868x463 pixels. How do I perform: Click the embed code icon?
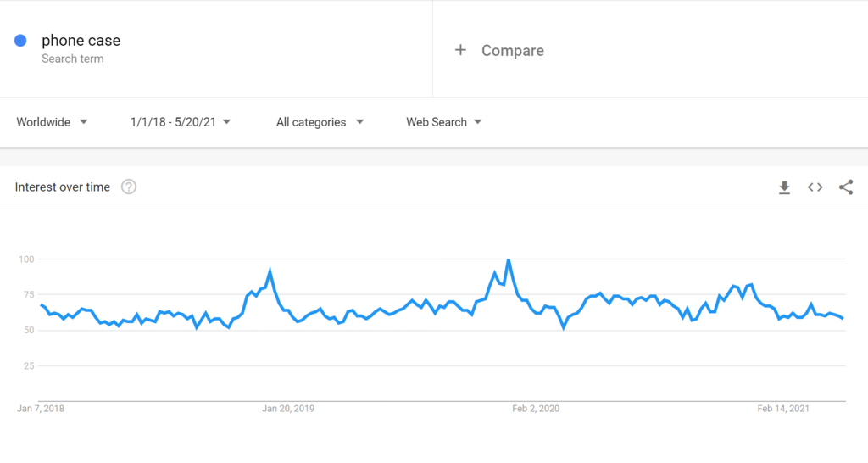(x=815, y=187)
